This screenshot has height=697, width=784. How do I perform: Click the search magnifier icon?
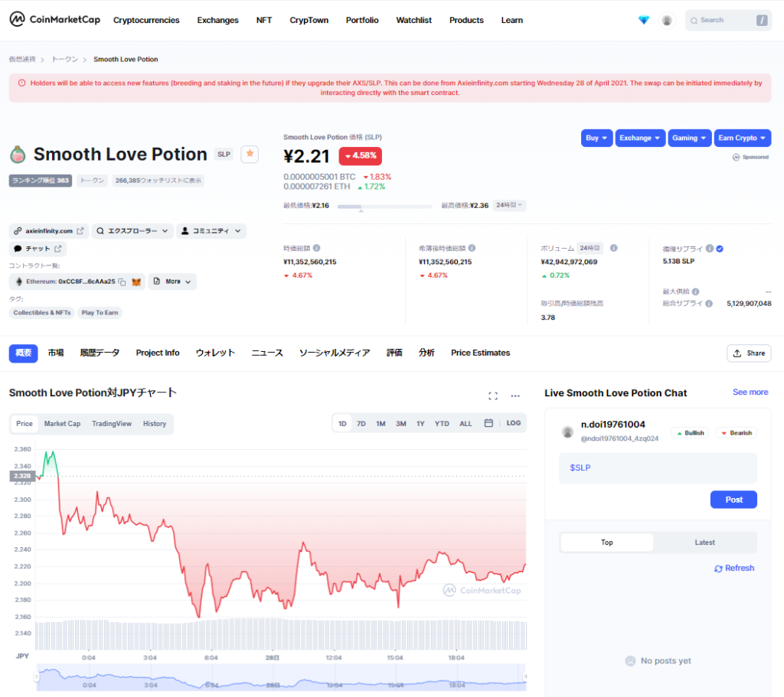click(x=694, y=21)
